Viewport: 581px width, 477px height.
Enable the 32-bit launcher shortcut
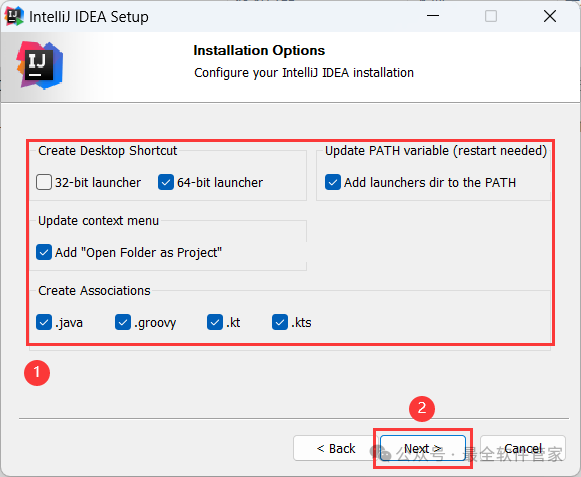(44, 182)
